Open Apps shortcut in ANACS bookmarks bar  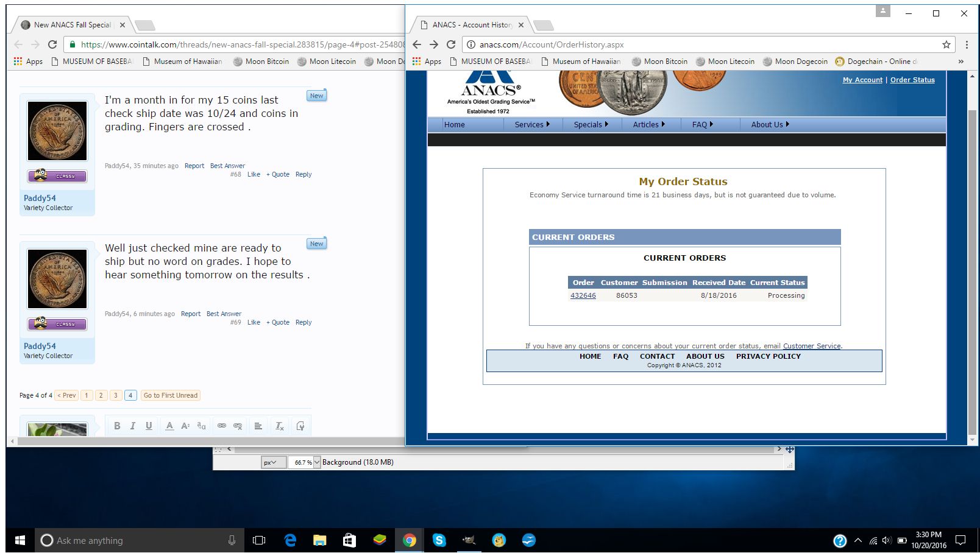click(427, 62)
